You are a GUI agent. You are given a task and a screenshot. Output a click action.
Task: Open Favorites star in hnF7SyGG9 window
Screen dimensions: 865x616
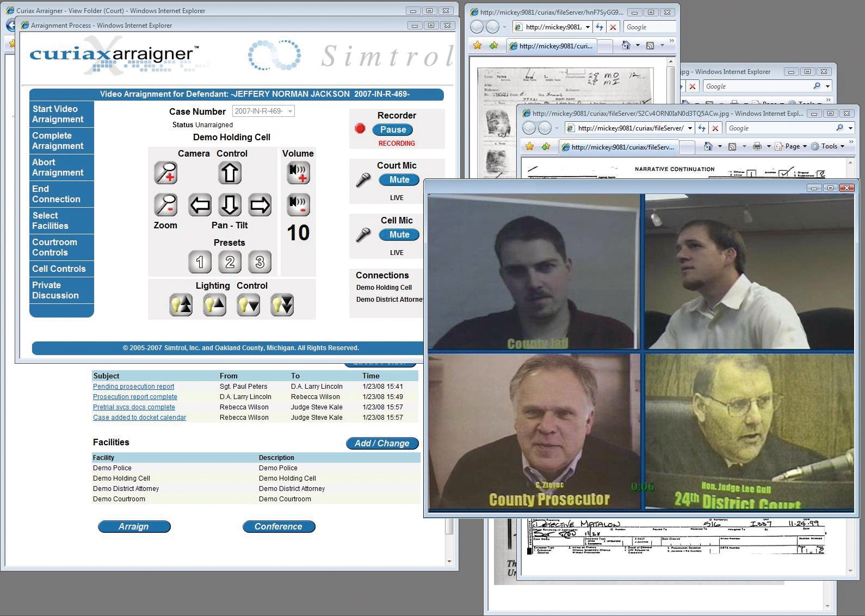pos(477,45)
